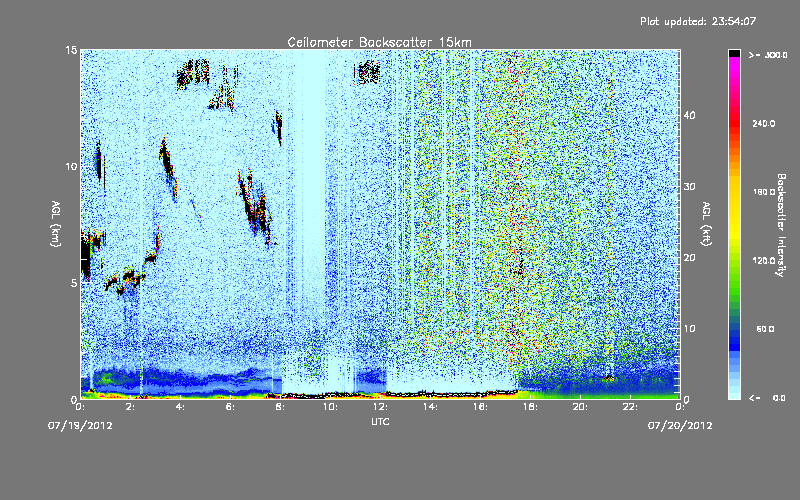Click the '2:' hour tick on the UTC axis

(130, 407)
